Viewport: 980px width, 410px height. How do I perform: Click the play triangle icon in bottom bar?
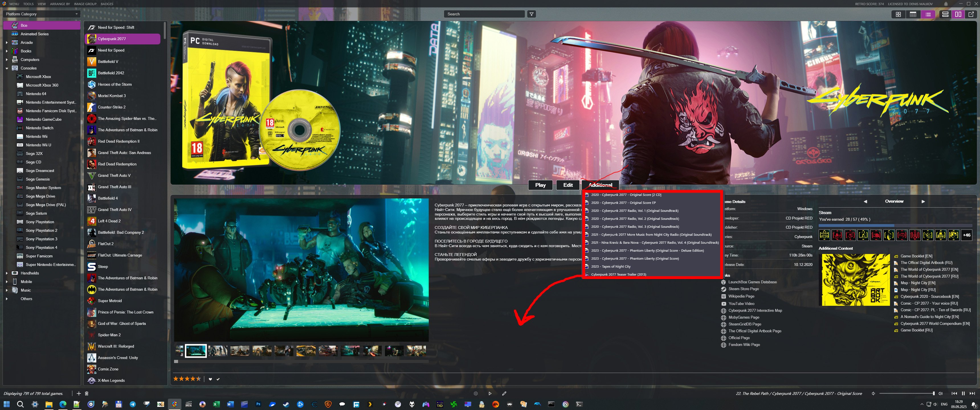coord(490,393)
